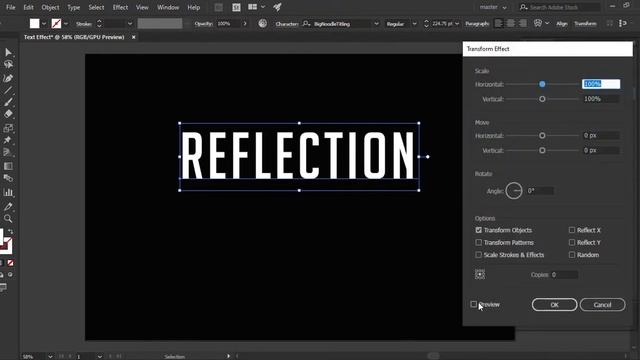This screenshot has width=640, height=360.
Task: Select the Line Segment tool
Action: 8,90
